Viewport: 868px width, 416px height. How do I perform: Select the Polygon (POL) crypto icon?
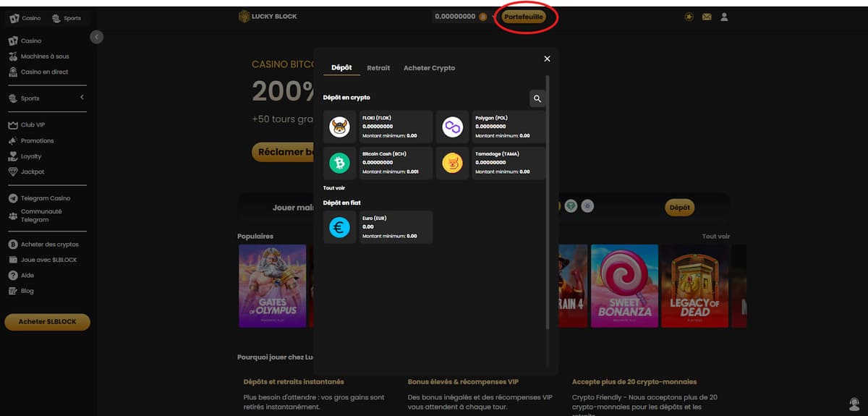(x=453, y=127)
